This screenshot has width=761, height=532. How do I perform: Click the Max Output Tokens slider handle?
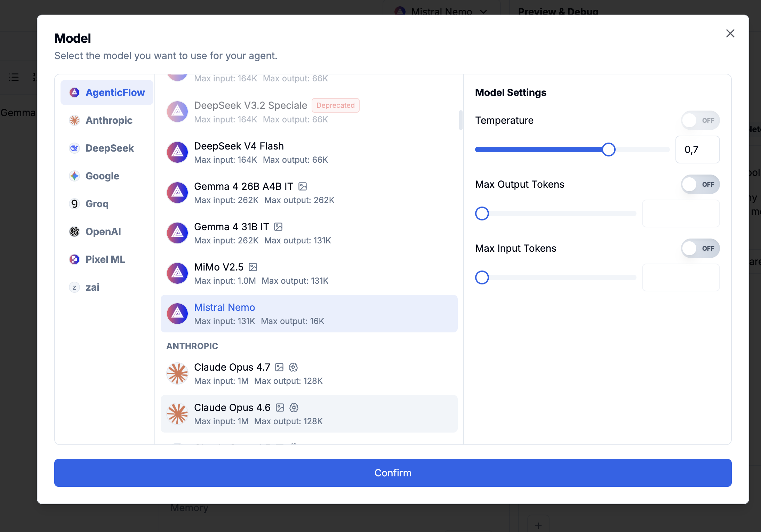pos(482,213)
